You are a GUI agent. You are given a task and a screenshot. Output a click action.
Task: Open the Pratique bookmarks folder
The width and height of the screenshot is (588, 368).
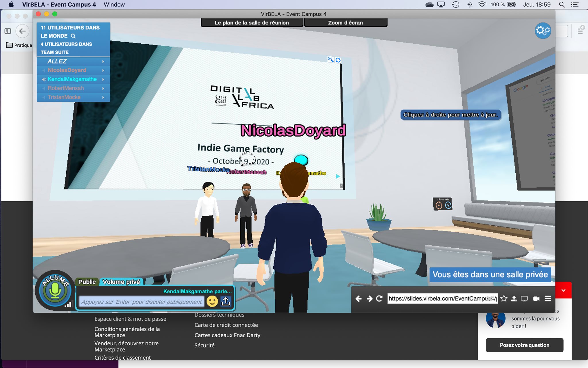point(19,45)
